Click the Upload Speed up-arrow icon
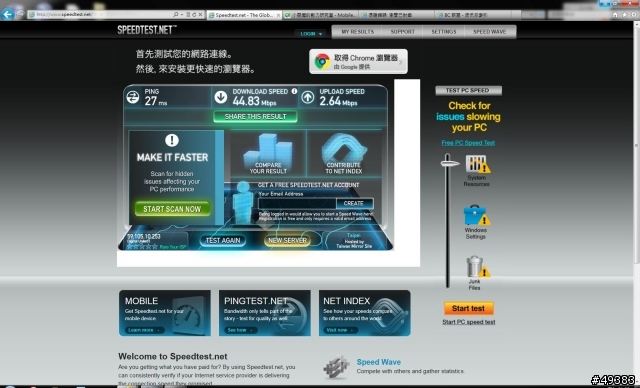640x388 pixels. (308, 97)
